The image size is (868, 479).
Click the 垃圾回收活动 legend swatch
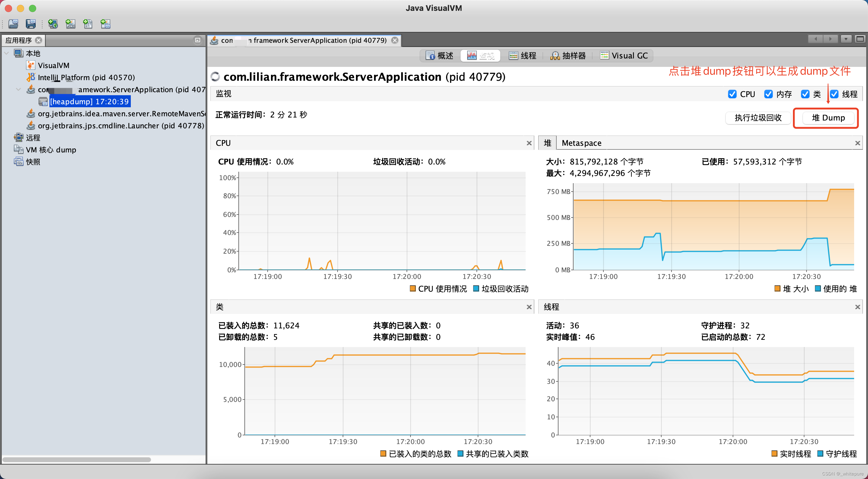[x=476, y=289]
